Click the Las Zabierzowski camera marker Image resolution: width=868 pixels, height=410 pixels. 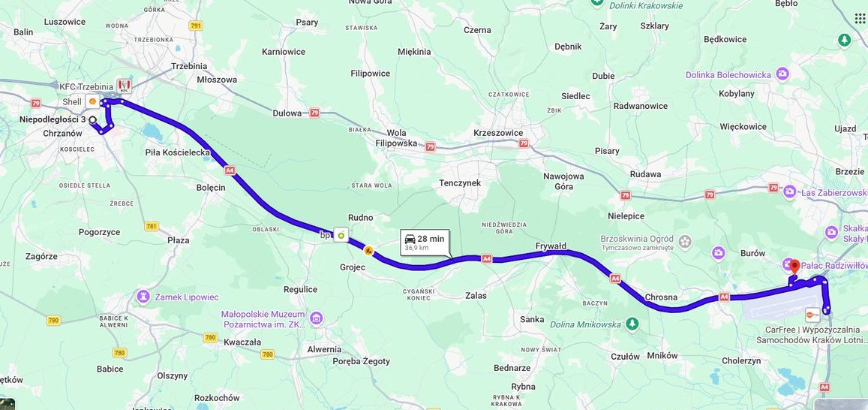tap(790, 191)
